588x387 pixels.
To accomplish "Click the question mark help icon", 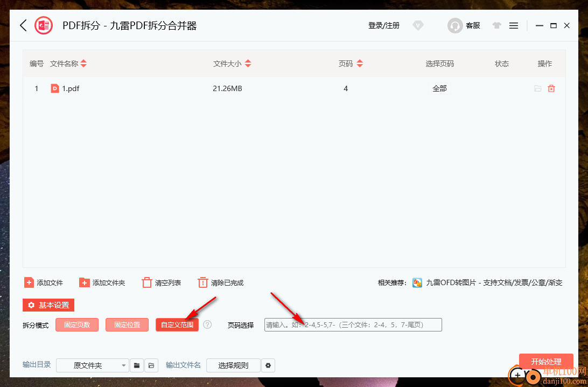I will 207,324.
